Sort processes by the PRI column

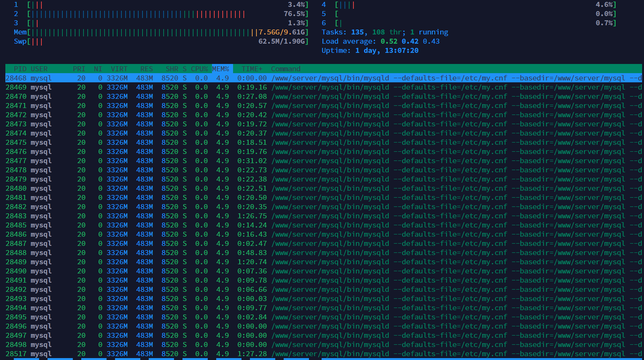(x=78, y=69)
